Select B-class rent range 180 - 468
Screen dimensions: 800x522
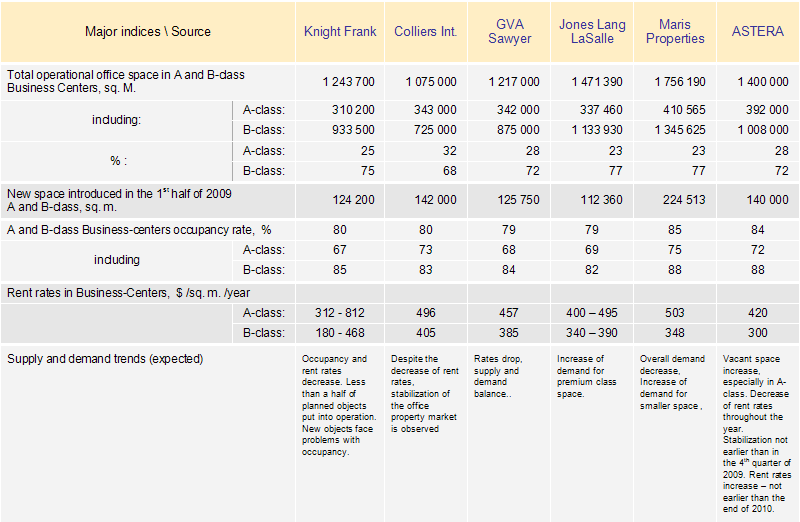(340, 333)
